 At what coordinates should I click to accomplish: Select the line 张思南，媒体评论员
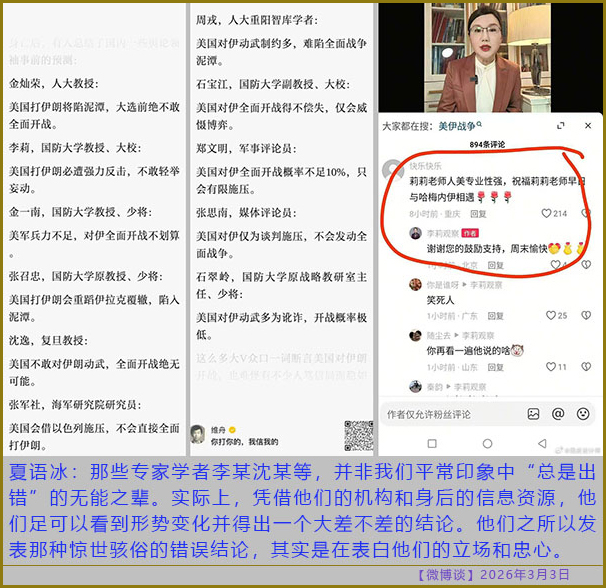pos(246,212)
